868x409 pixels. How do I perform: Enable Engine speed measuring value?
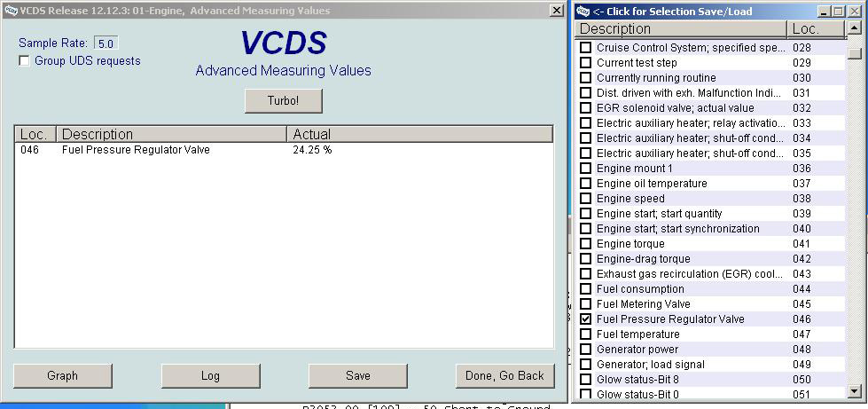pos(585,199)
